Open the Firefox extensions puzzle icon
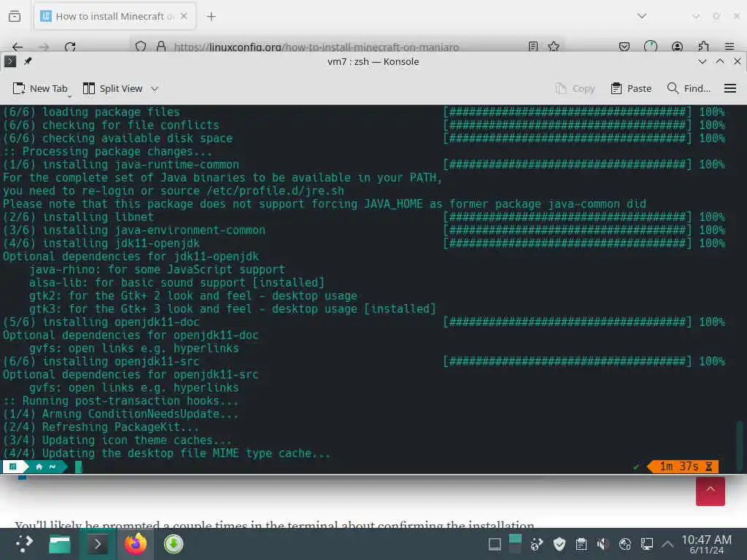Screen dimensions: 747x560 (703, 47)
